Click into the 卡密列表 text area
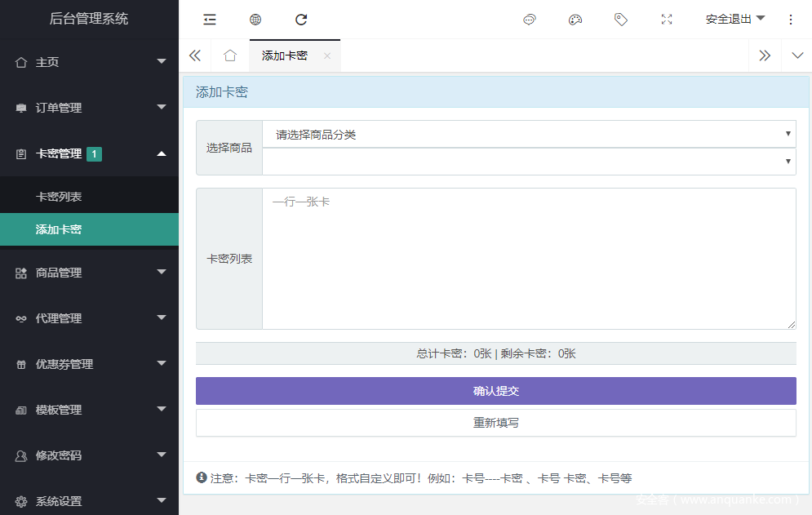 point(528,259)
